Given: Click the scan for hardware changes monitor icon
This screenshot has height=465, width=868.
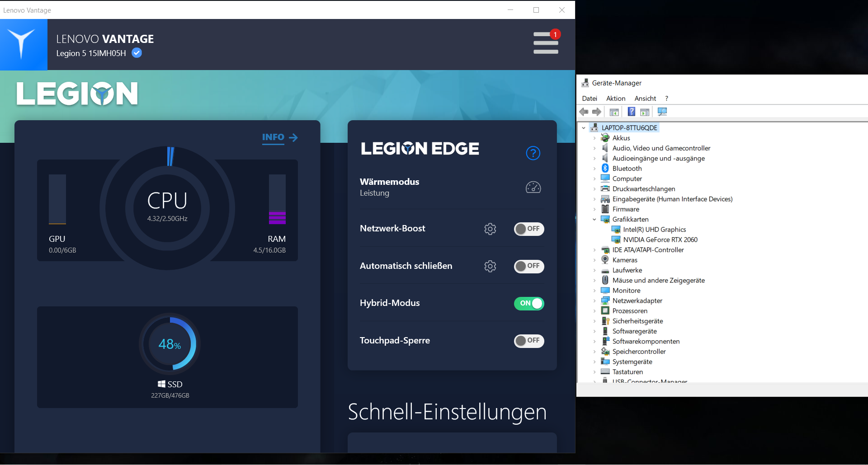Looking at the screenshot, I should (662, 112).
